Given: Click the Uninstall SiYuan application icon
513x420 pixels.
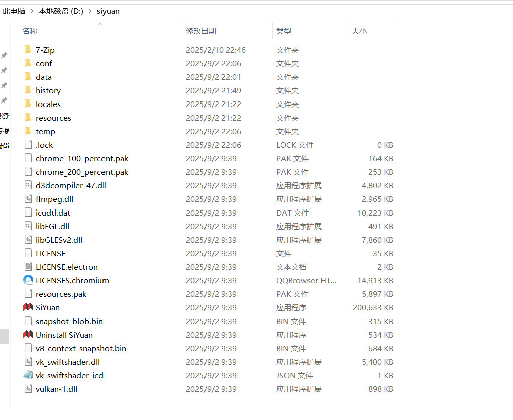Looking at the screenshot, I should (x=28, y=335).
